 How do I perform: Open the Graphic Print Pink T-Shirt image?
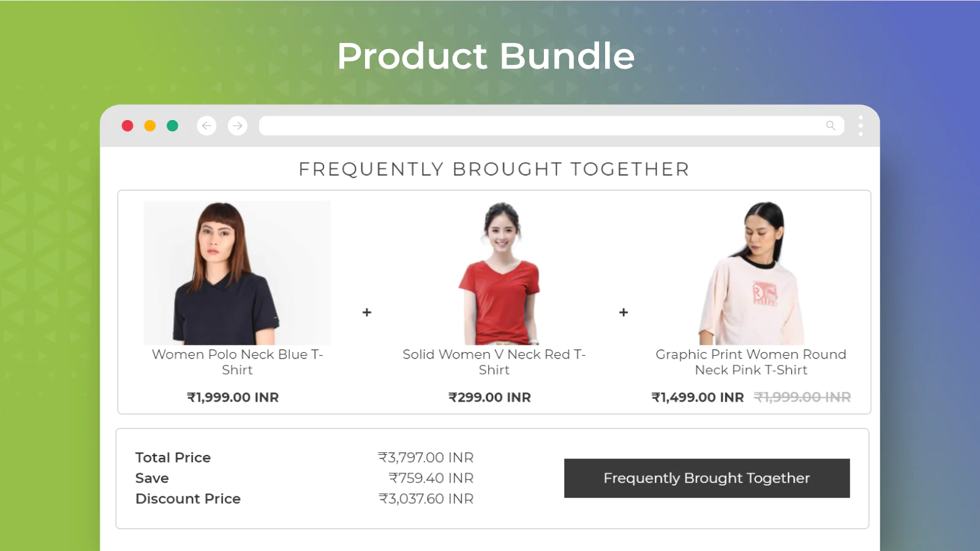[x=752, y=273]
